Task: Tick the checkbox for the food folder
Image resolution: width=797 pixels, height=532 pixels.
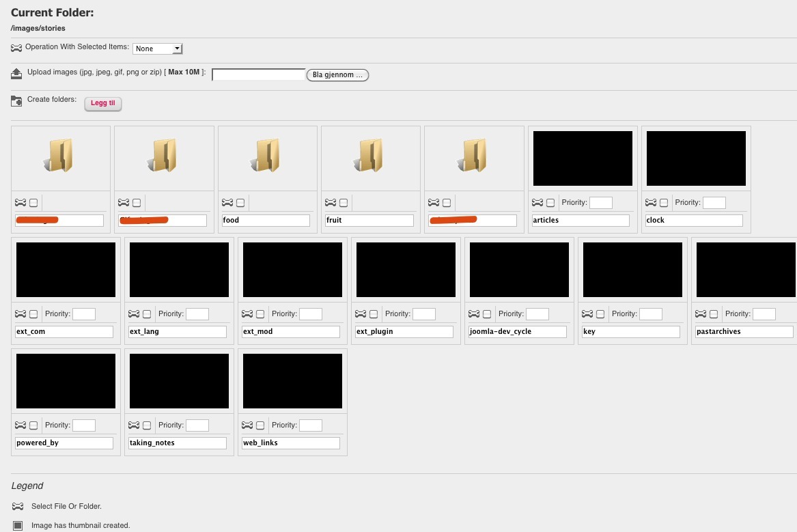Action: (x=240, y=203)
